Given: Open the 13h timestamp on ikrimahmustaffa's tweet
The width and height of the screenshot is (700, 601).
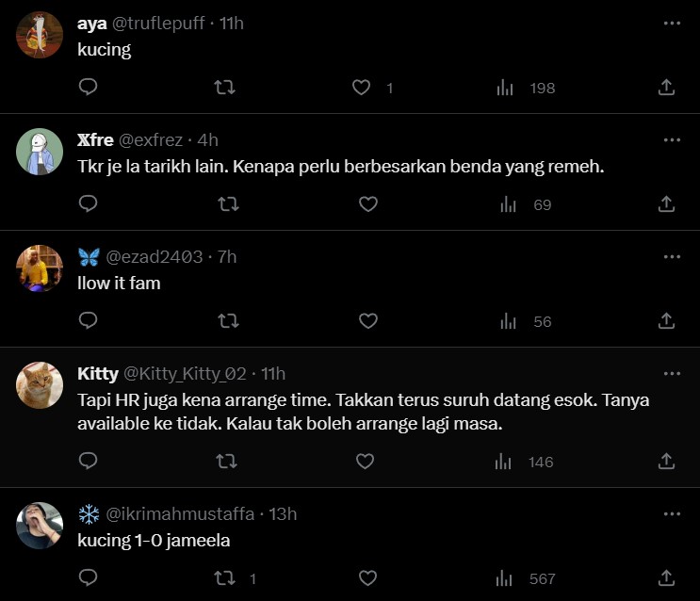Looking at the screenshot, I should (x=283, y=513).
